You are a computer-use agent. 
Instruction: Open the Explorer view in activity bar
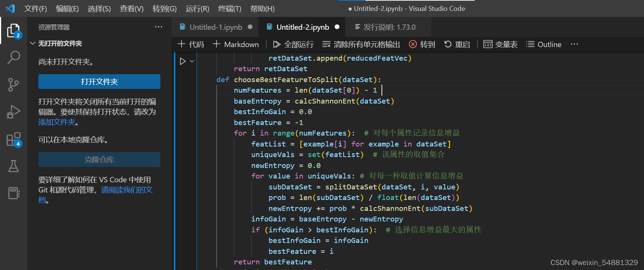14,31
